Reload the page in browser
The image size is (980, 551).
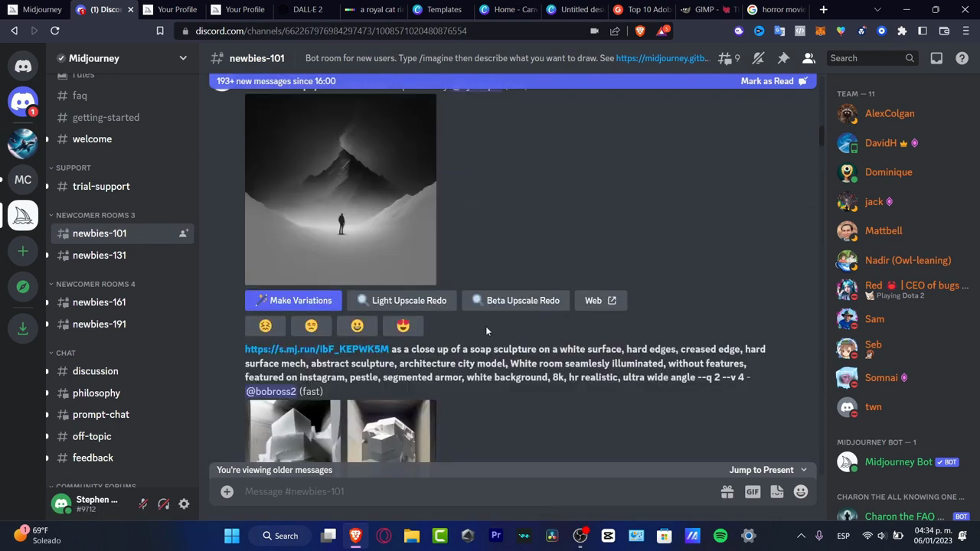click(x=54, y=31)
